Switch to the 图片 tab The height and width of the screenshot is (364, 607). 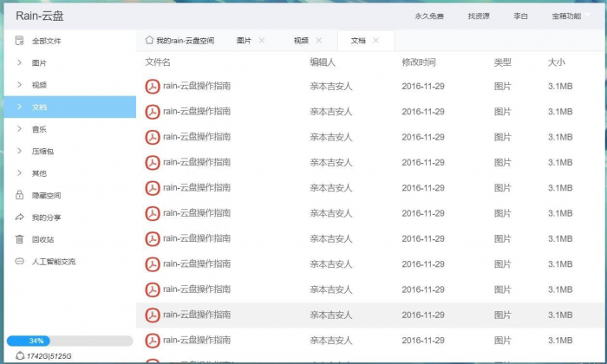pos(244,41)
